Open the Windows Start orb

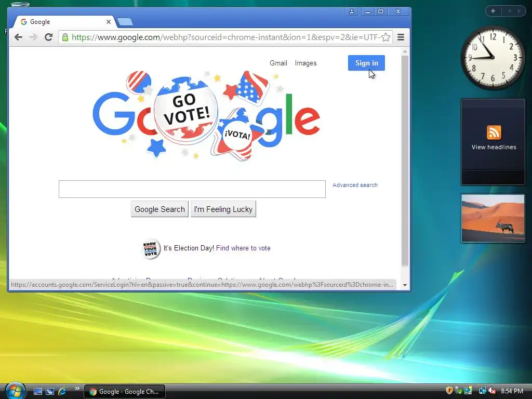[x=15, y=391]
